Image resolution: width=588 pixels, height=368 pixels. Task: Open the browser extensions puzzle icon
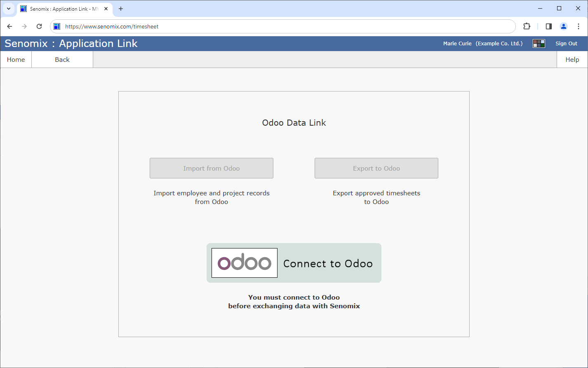[527, 26]
